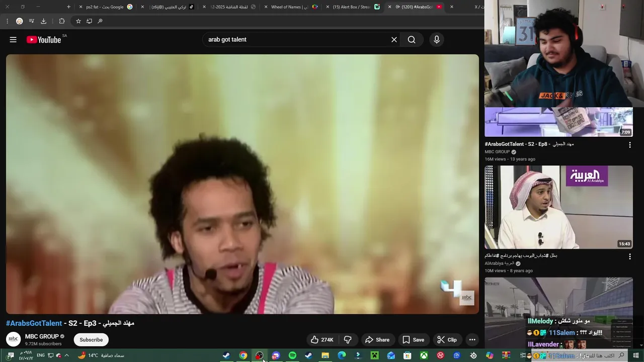
Task: Close the ps2 fat Google tab
Action: (80, 7)
